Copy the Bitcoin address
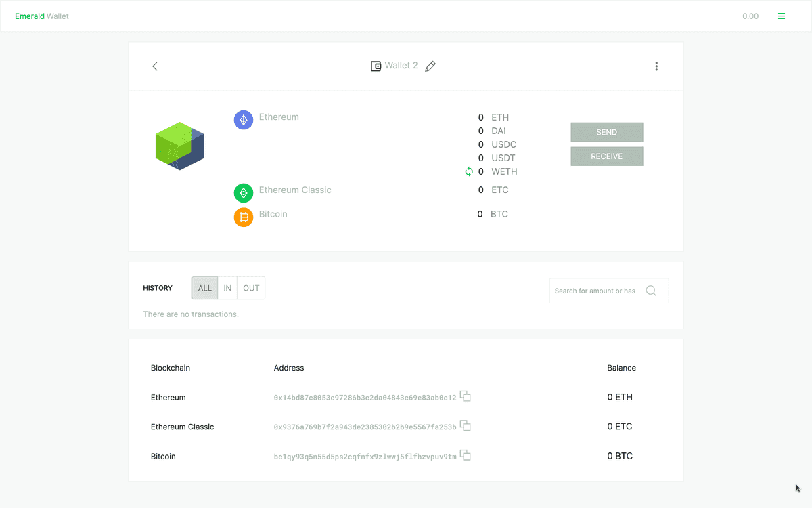This screenshot has height=508, width=812. (x=466, y=456)
